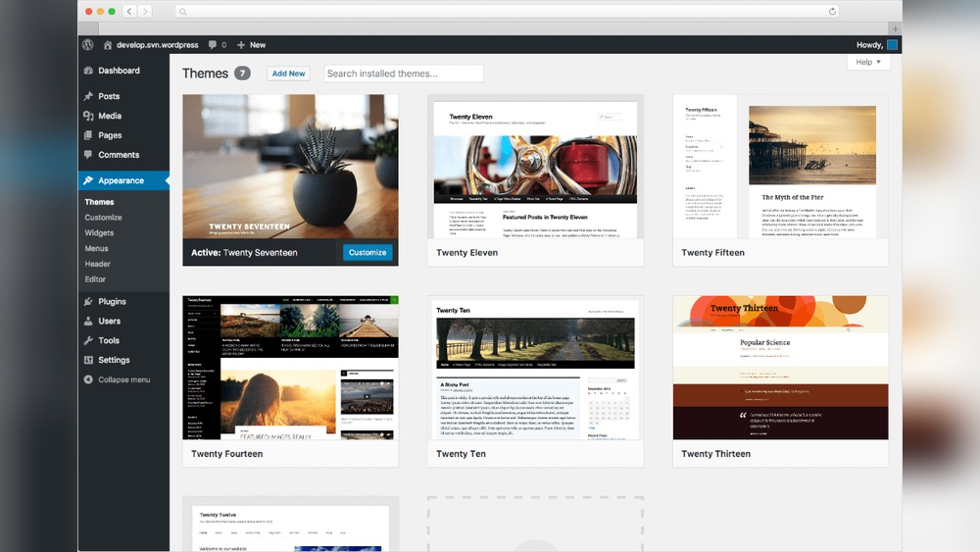Open the Media menu
The height and width of the screenshot is (552, 980).
pos(110,116)
